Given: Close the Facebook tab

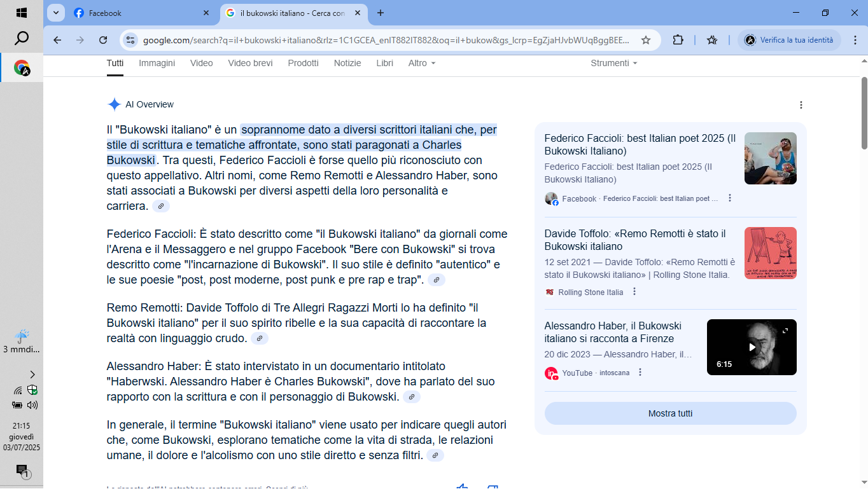Looking at the screenshot, I should coord(206,13).
